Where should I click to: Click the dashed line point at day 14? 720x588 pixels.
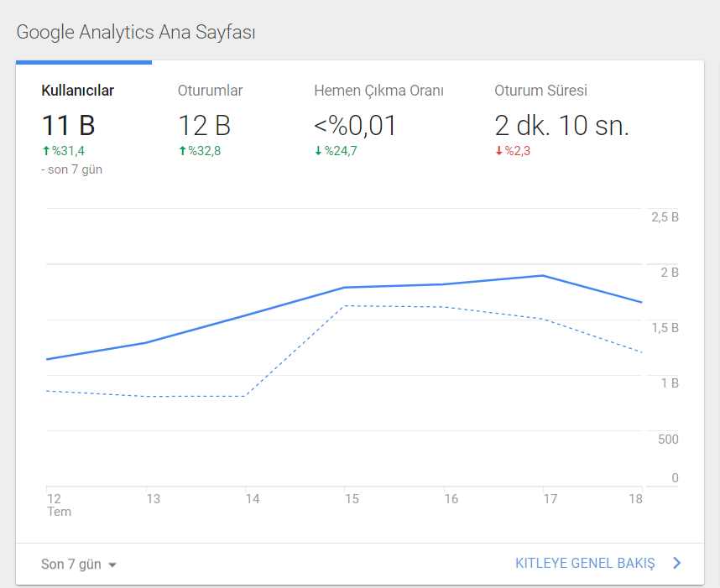245,396
